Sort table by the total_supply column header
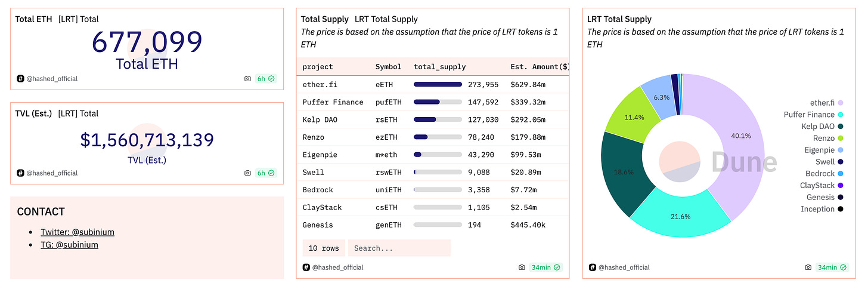The image size is (868, 289). click(x=439, y=67)
